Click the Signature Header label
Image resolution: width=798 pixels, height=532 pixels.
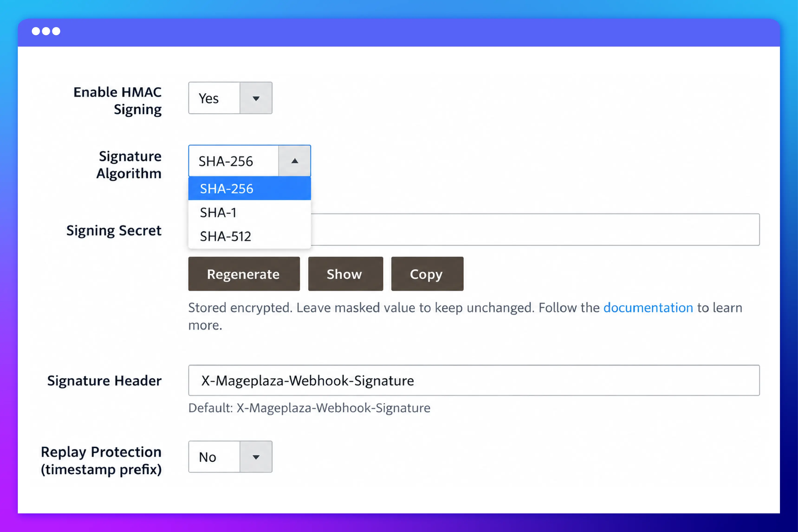point(104,381)
